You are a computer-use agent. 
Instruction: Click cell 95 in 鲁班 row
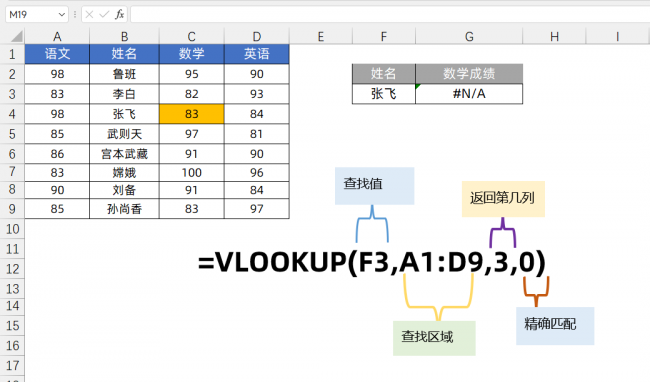click(x=192, y=74)
